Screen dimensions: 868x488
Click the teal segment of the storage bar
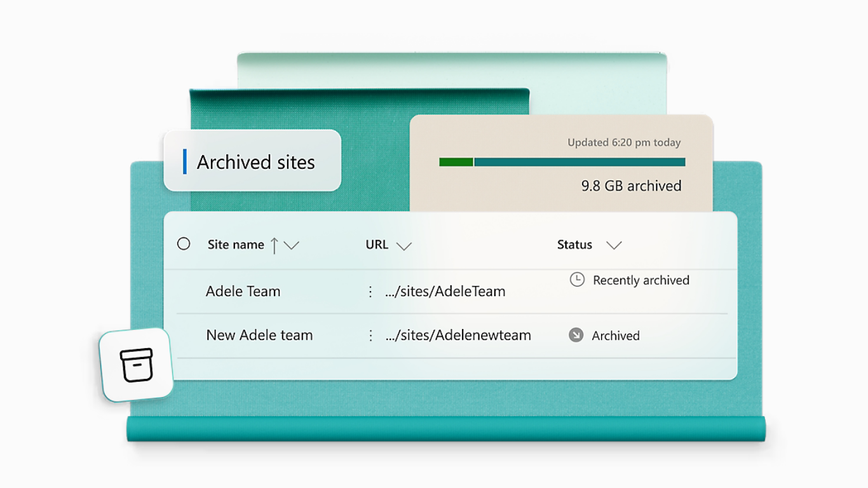pos(580,162)
